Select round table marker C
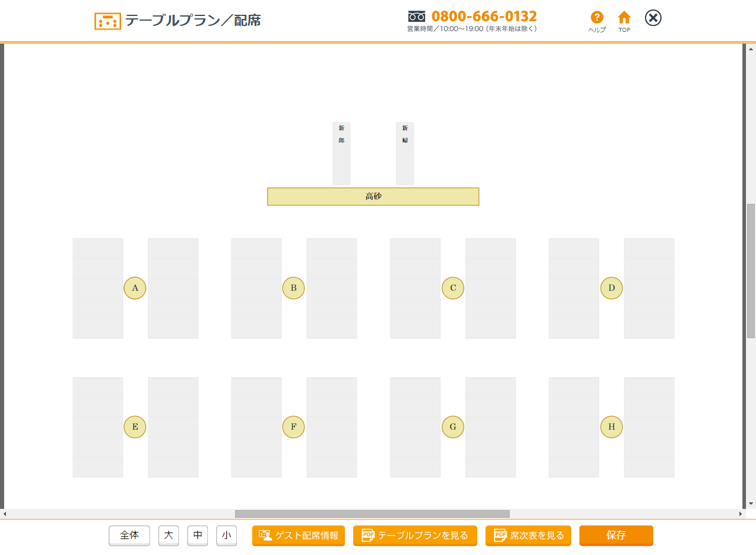Screen dimensions: 756x555 453,288
